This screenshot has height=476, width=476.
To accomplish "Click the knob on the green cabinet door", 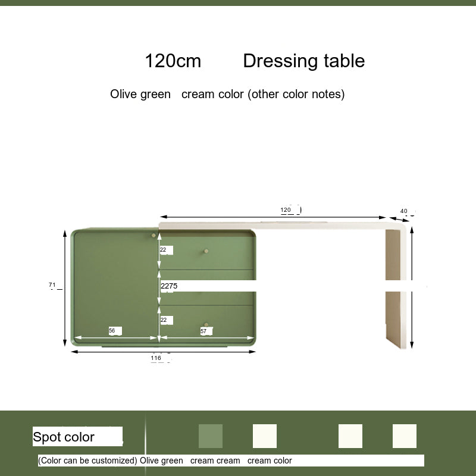I will [x=154, y=236].
